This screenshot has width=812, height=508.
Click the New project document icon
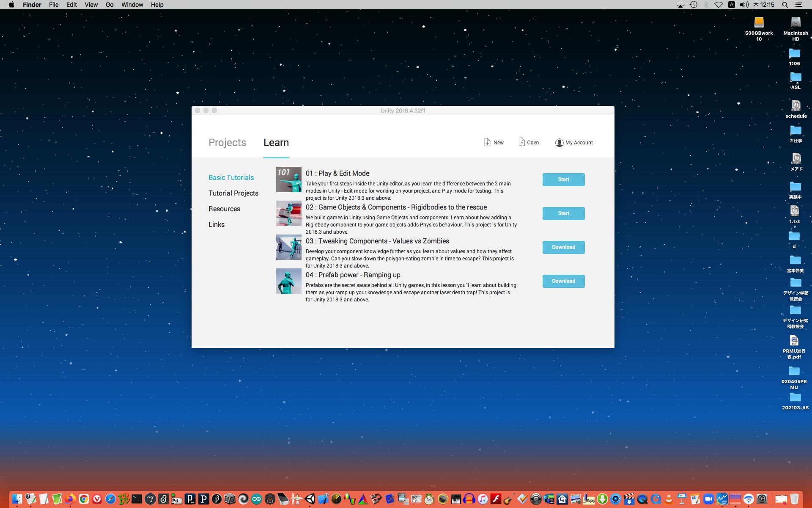click(x=487, y=142)
